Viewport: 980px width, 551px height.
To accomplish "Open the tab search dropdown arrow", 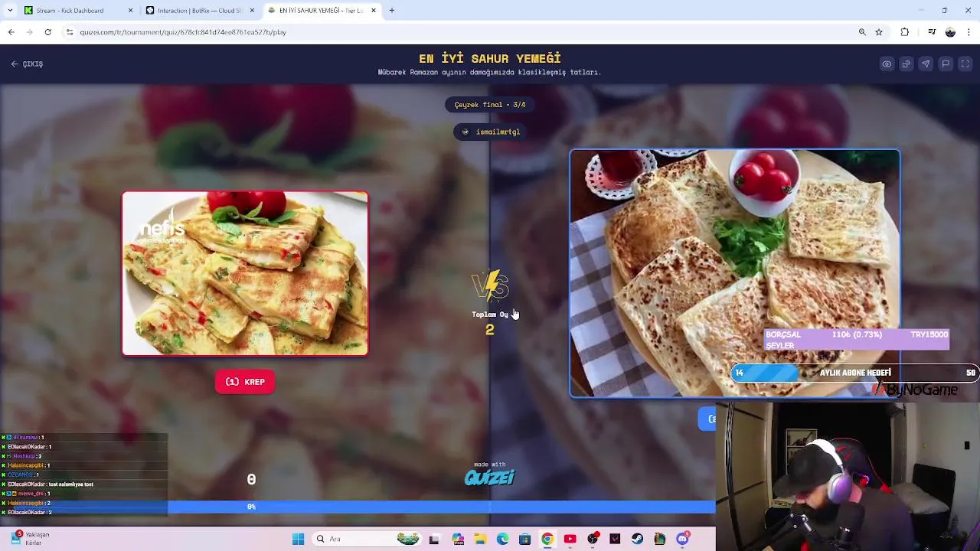I will 11,11.
